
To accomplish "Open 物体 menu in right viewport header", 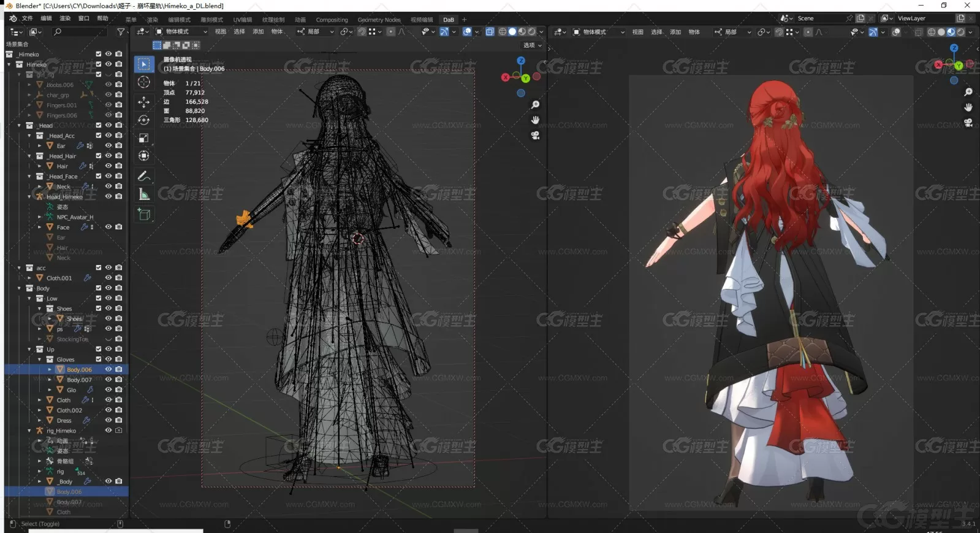I will point(694,32).
